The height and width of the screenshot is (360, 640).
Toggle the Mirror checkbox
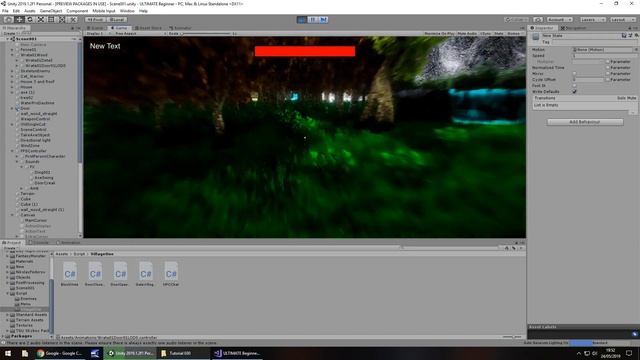pos(575,74)
